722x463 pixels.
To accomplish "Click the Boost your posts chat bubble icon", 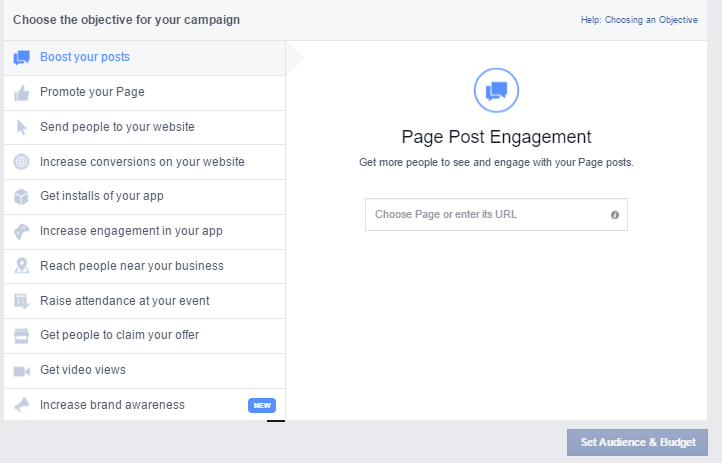I will tap(21, 58).
